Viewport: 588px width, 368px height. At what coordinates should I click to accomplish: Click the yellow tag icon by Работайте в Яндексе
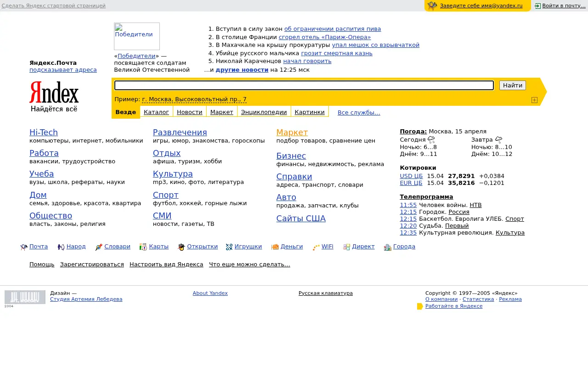click(x=420, y=306)
